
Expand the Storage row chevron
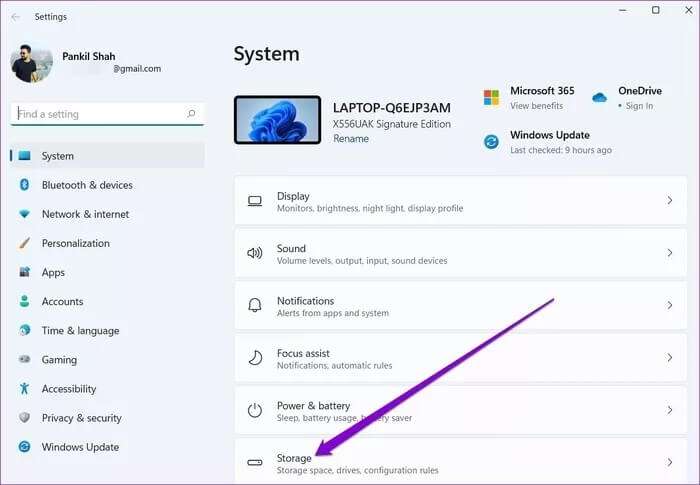pyautogui.click(x=670, y=462)
